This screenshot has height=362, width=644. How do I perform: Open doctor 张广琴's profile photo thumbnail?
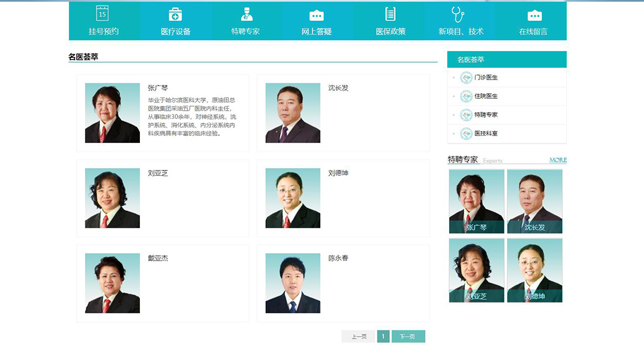pyautogui.click(x=111, y=112)
